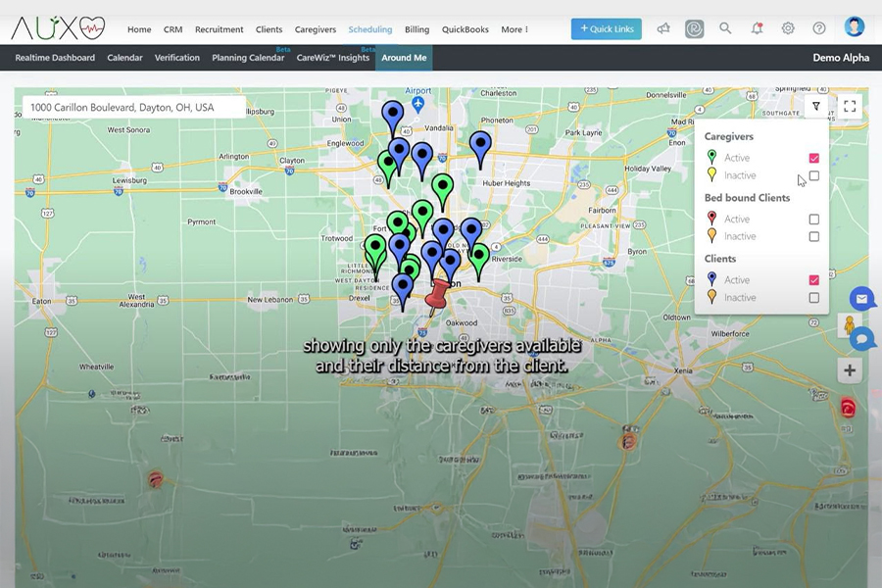
Task: Open the search magnifier icon
Action: (725, 28)
